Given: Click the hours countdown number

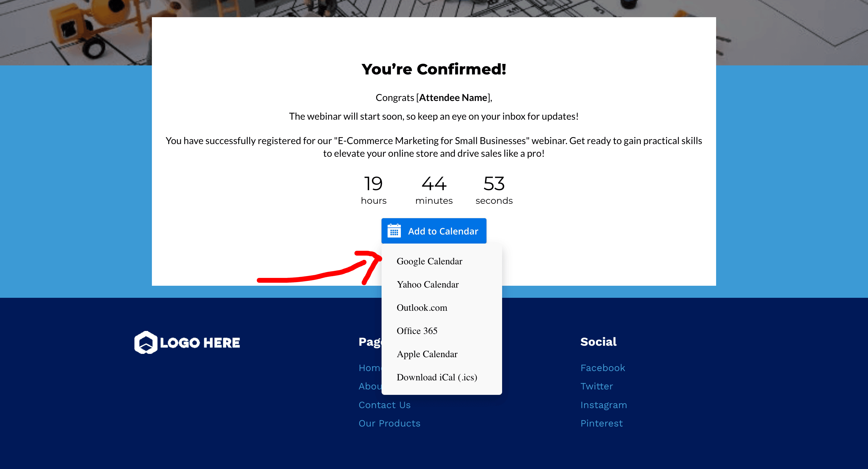Looking at the screenshot, I should [x=373, y=184].
